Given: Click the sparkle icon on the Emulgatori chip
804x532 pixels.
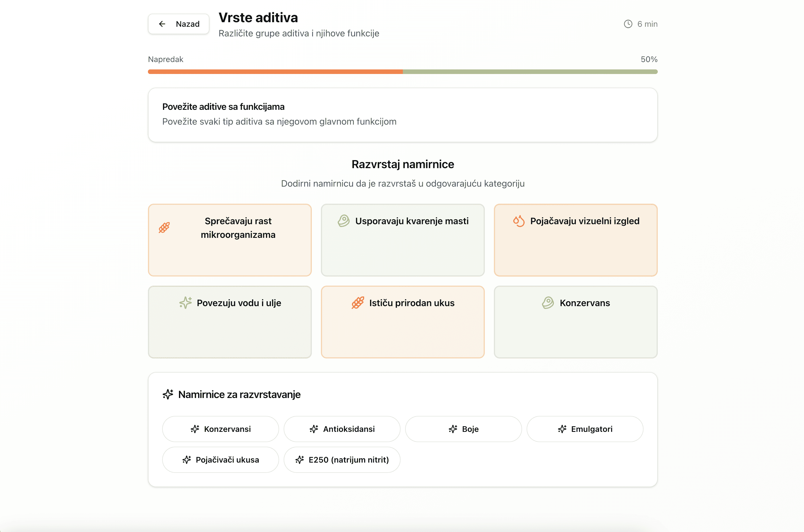Looking at the screenshot, I should click(562, 429).
